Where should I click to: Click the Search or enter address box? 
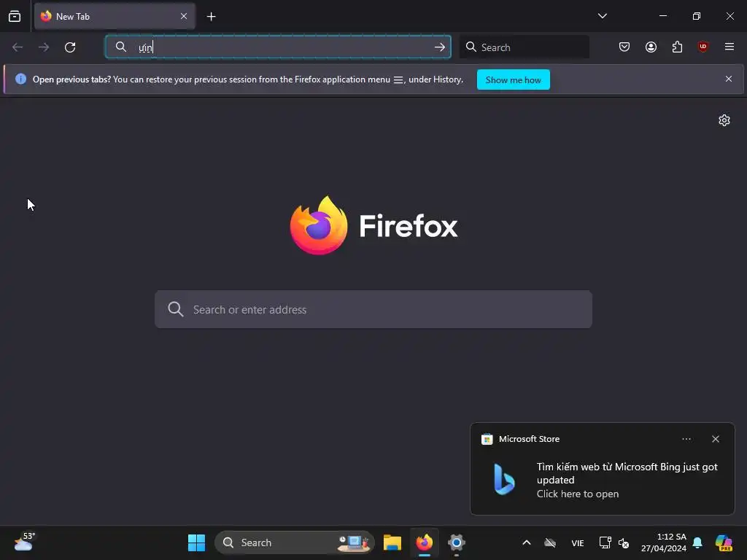[373, 309]
